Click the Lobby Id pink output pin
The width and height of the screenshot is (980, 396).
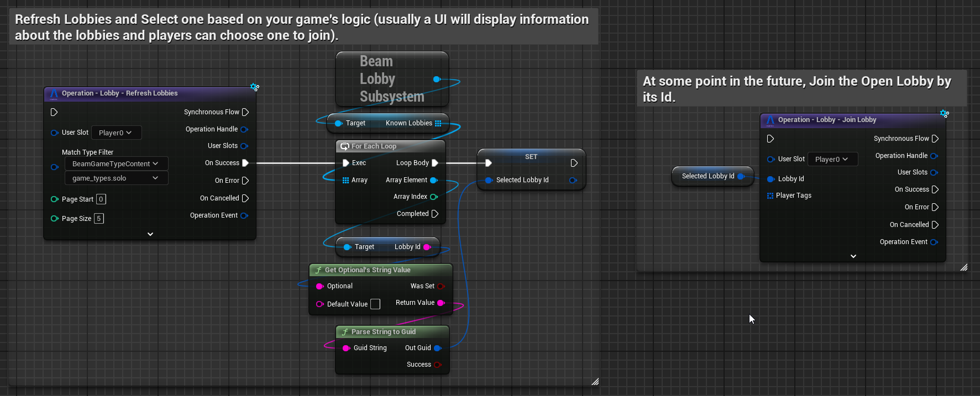click(427, 247)
